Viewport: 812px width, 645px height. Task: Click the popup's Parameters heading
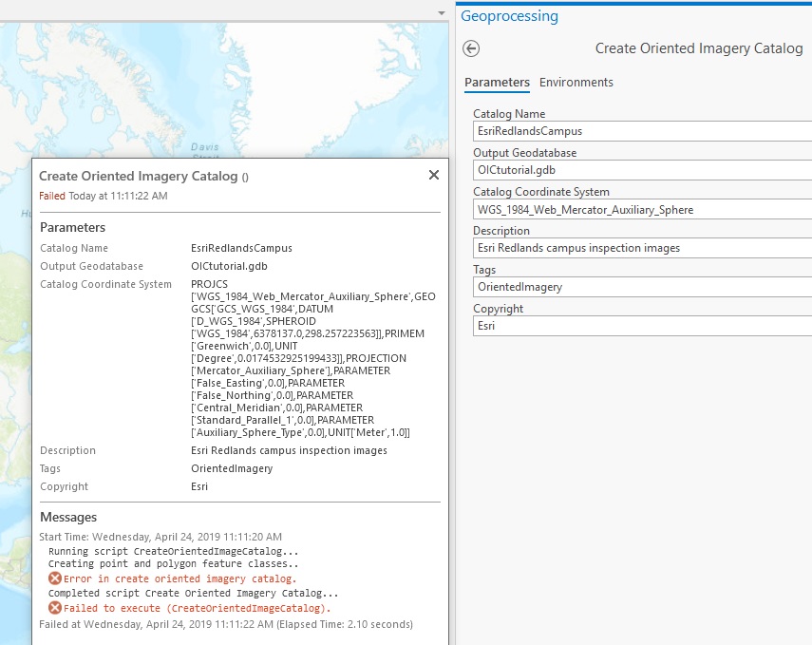72,227
